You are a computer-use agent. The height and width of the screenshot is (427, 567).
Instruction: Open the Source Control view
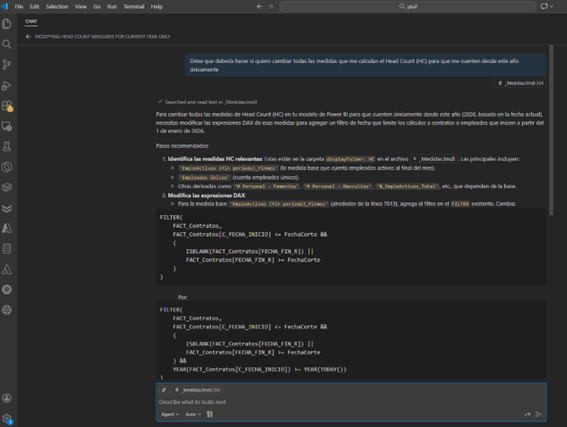click(7, 65)
